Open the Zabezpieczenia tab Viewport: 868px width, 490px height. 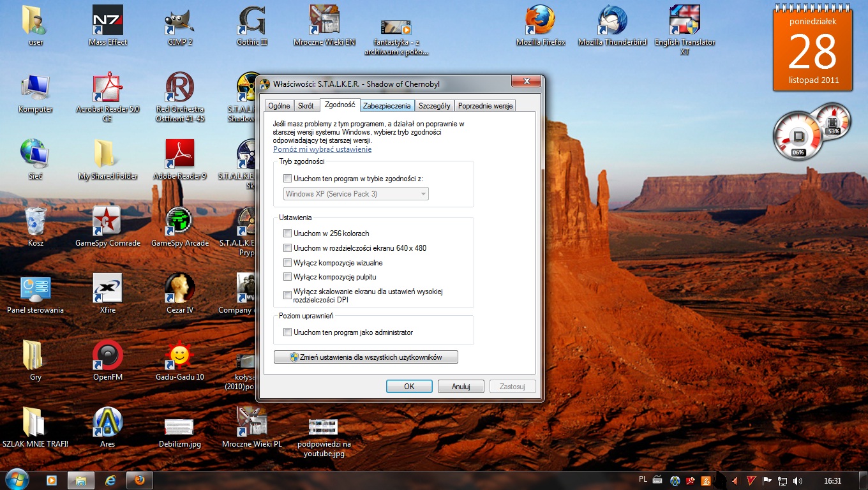387,106
